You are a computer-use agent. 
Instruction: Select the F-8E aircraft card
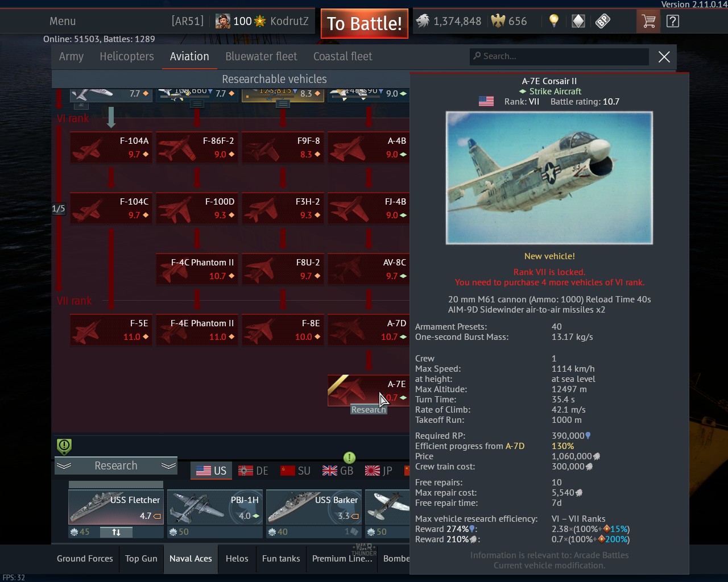tap(283, 330)
